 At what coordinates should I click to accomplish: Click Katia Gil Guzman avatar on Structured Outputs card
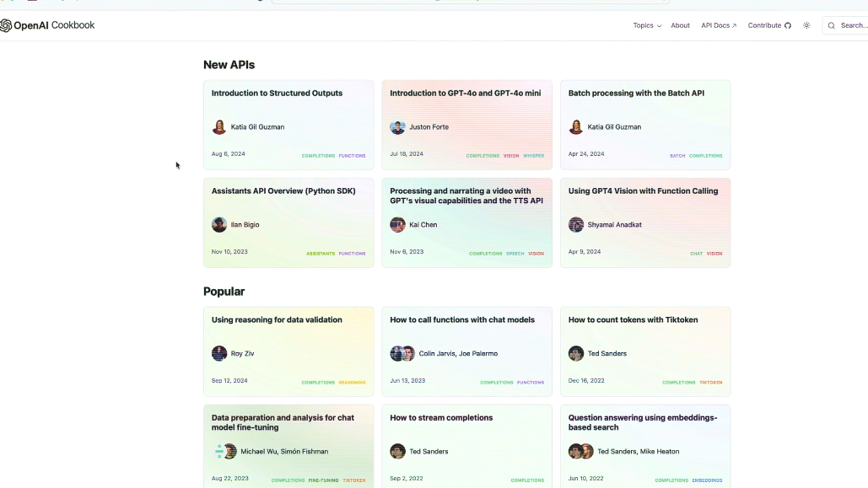pyautogui.click(x=219, y=126)
